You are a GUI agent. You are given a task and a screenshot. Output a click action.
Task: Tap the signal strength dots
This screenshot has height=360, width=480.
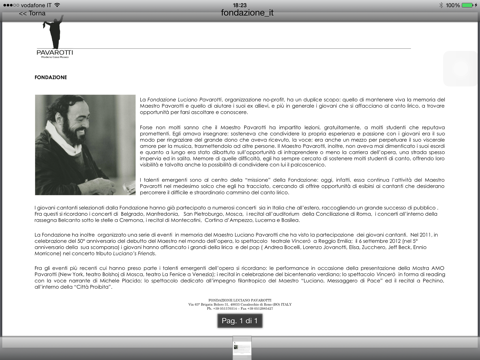point(11,5)
